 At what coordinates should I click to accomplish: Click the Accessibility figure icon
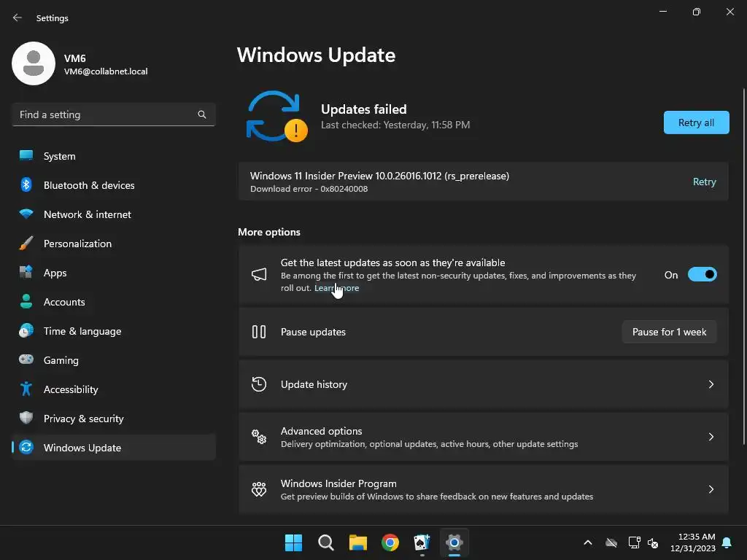click(26, 389)
